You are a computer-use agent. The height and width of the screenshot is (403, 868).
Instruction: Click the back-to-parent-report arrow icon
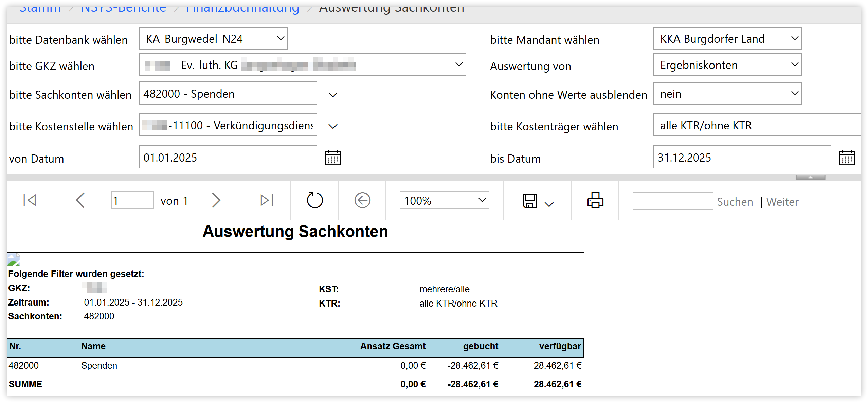362,200
